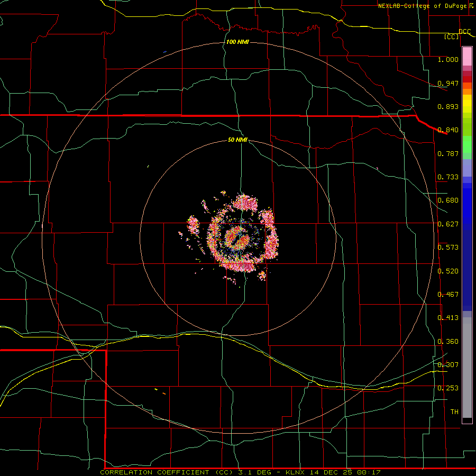Viewport: 476px width, 476px height.
Task: Click the 0.840 scale value
Action: click(x=448, y=130)
